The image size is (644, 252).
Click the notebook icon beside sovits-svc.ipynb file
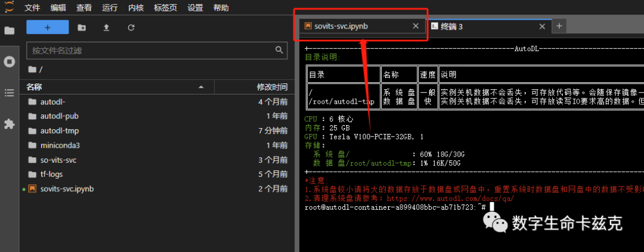pyautogui.click(x=32, y=189)
